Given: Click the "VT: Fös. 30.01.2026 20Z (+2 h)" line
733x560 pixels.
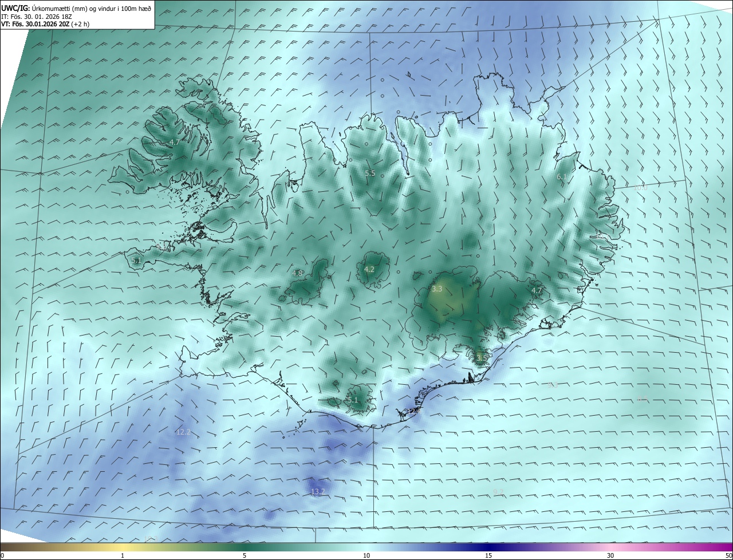Looking at the screenshot, I should pyautogui.click(x=45, y=24).
